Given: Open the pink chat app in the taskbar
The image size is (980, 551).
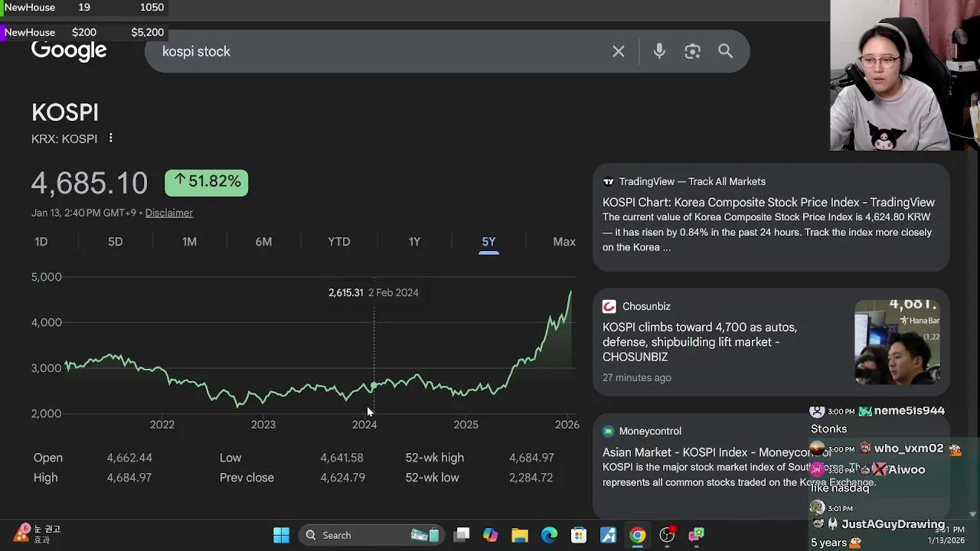Looking at the screenshot, I should coord(696,535).
